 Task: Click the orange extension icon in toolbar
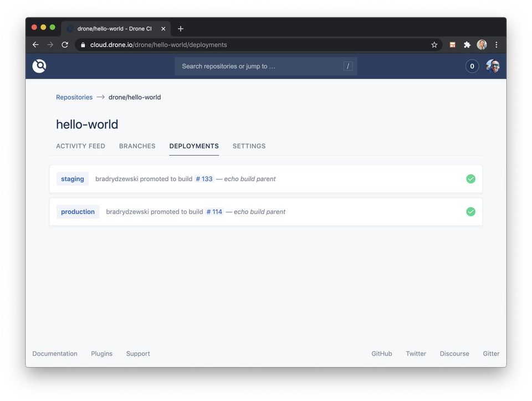(452, 45)
